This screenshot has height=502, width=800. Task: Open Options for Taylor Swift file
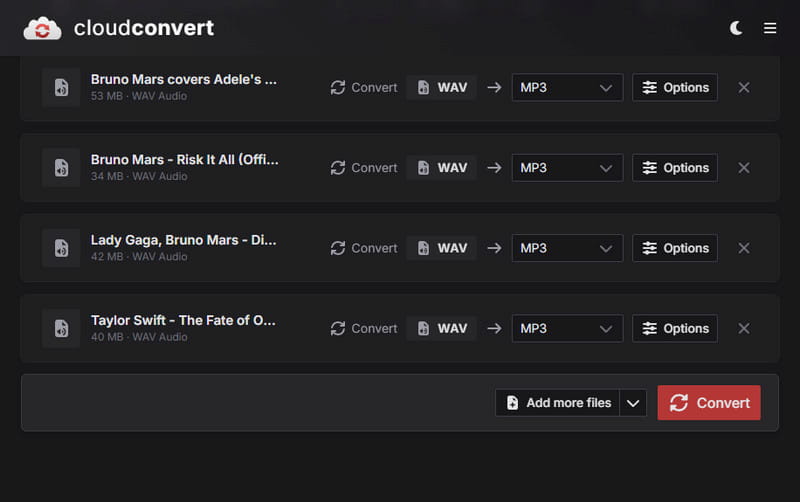[x=675, y=328]
